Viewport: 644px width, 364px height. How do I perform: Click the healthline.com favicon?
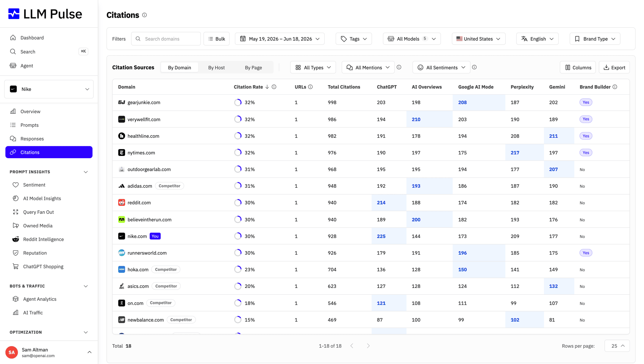tap(122, 136)
